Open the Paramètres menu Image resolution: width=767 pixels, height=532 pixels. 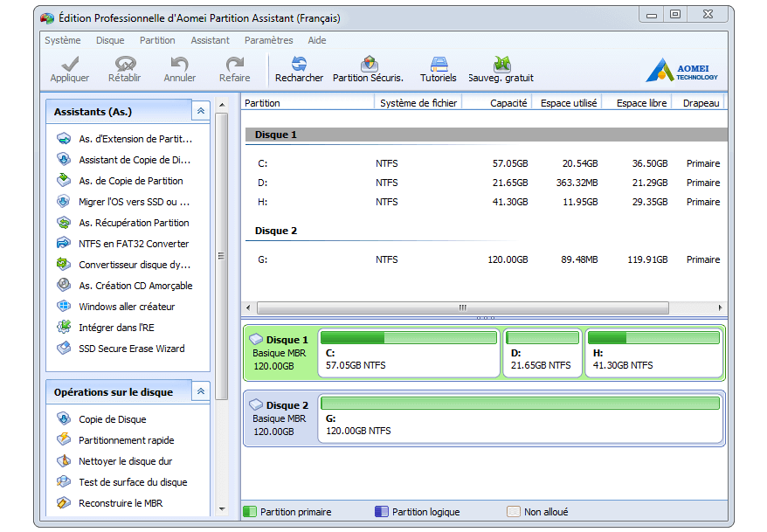(x=268, y=40)
